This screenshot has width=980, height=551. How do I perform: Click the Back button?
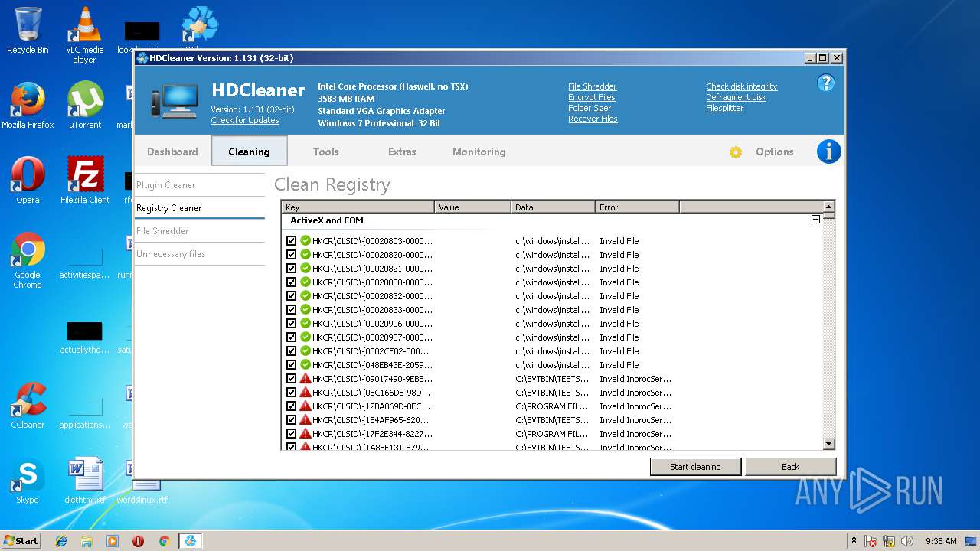[790, 467]
